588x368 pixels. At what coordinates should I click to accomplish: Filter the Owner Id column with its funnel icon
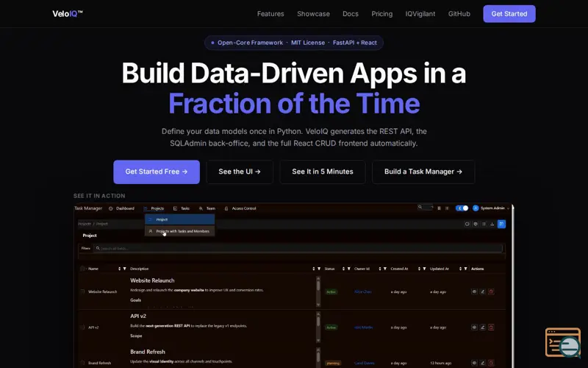click(x=384, y=269)
